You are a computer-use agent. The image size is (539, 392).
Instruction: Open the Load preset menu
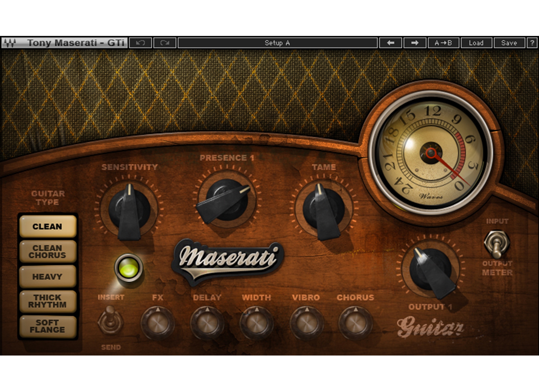point(476,43)
